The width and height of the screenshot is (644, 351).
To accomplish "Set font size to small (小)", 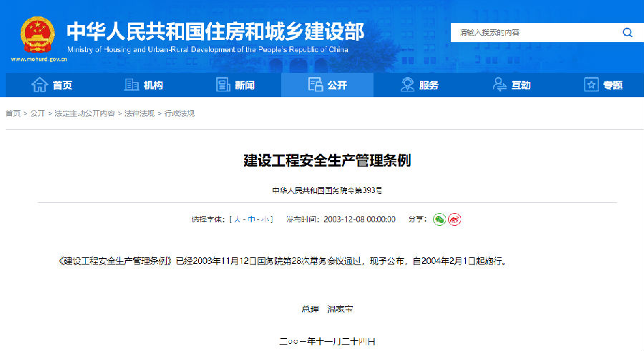I will 266,219.
